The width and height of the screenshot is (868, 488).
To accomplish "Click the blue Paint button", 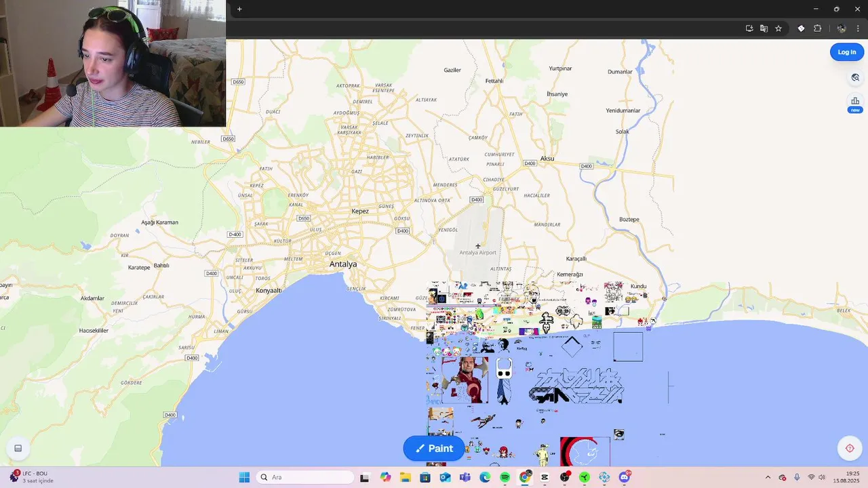I will click(x=434, y=448).
